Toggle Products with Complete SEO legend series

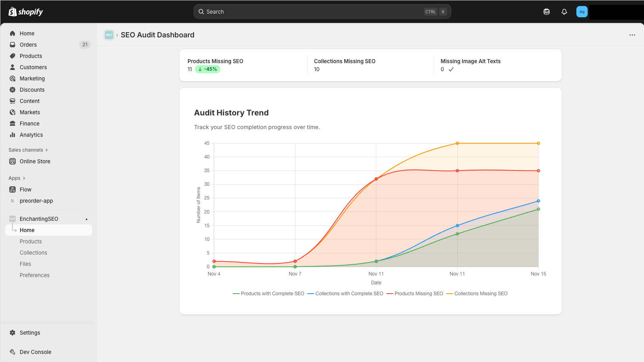click(268, 294)
